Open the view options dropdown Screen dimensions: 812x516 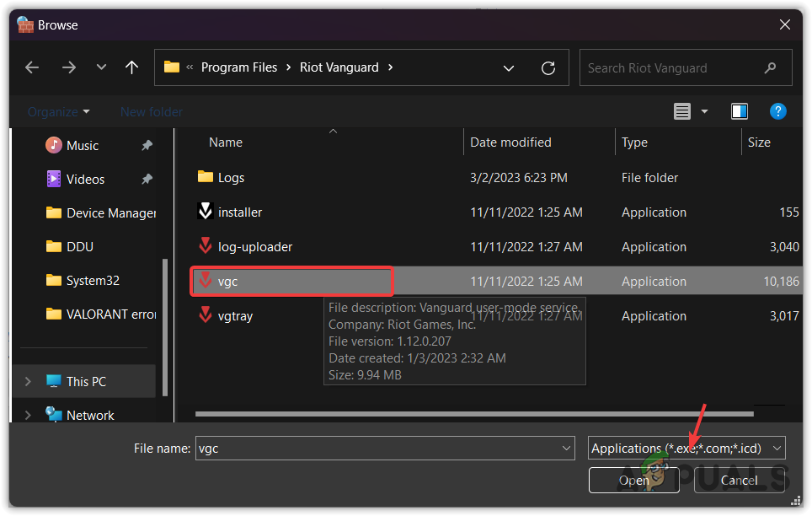tap(704, 111)
